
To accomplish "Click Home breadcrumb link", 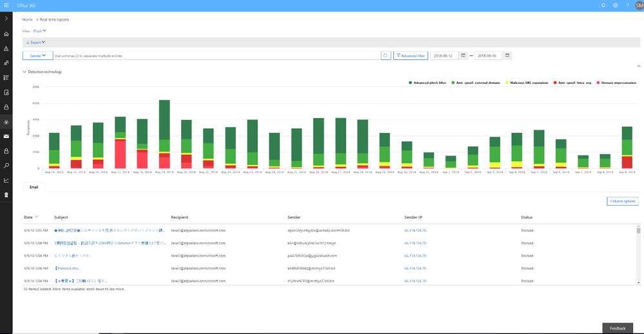I will coord(28,19).
